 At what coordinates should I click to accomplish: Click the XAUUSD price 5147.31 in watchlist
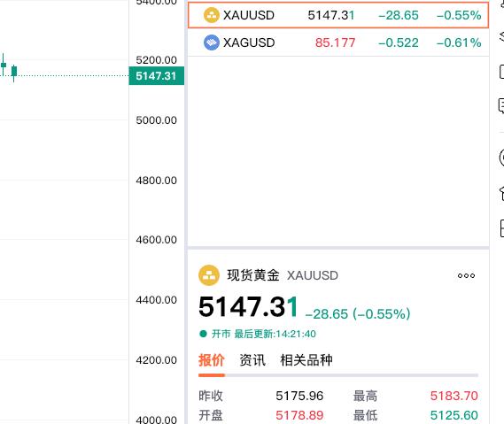click(x=331, y=15)
